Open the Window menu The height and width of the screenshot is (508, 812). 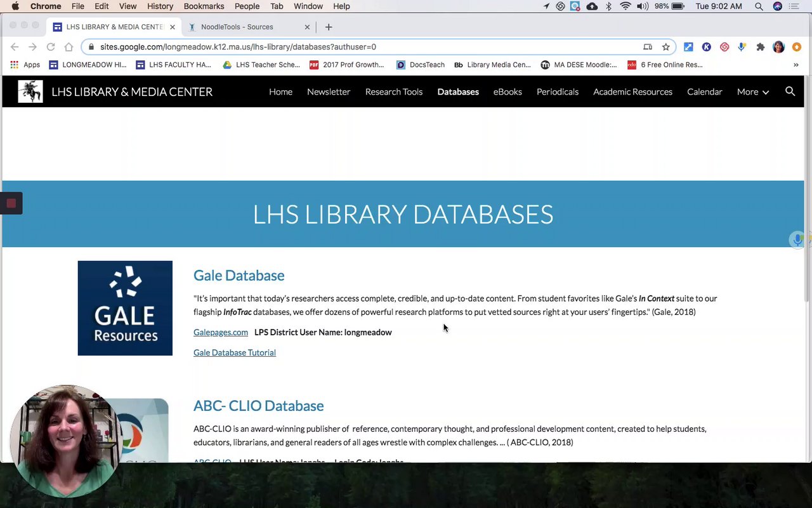(308, 6)
